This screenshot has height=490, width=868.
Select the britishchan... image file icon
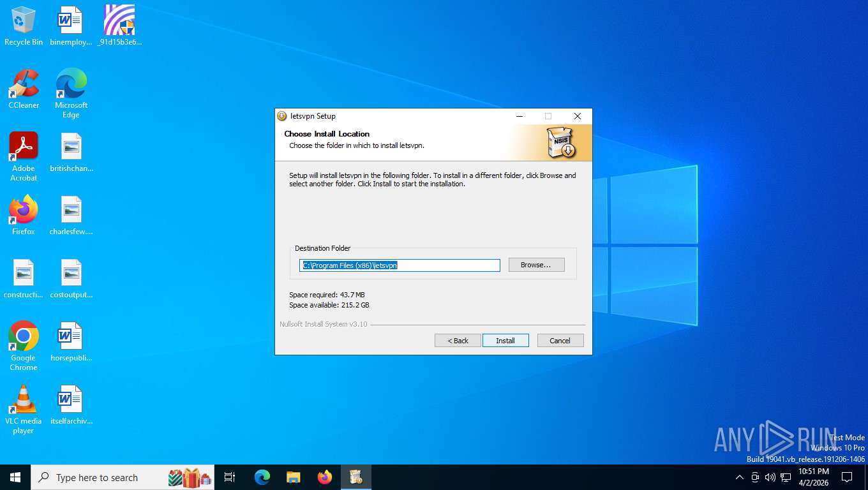(x=71, y=152)
